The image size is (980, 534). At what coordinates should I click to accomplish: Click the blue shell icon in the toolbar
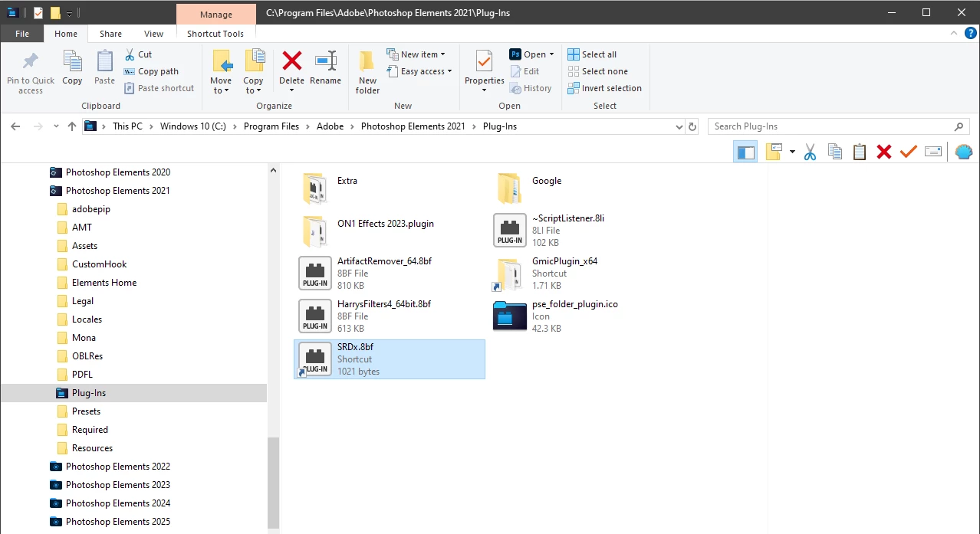point(964,152)
